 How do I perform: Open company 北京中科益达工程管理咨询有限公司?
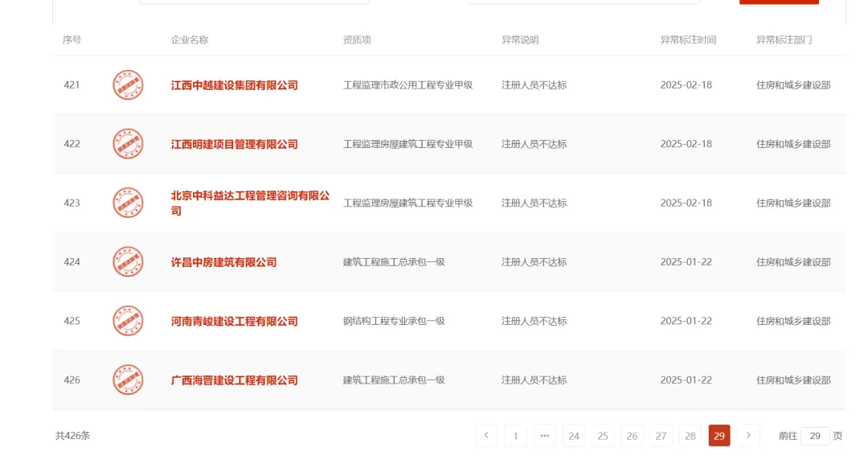pyautogui.click(x=250, y=203)
